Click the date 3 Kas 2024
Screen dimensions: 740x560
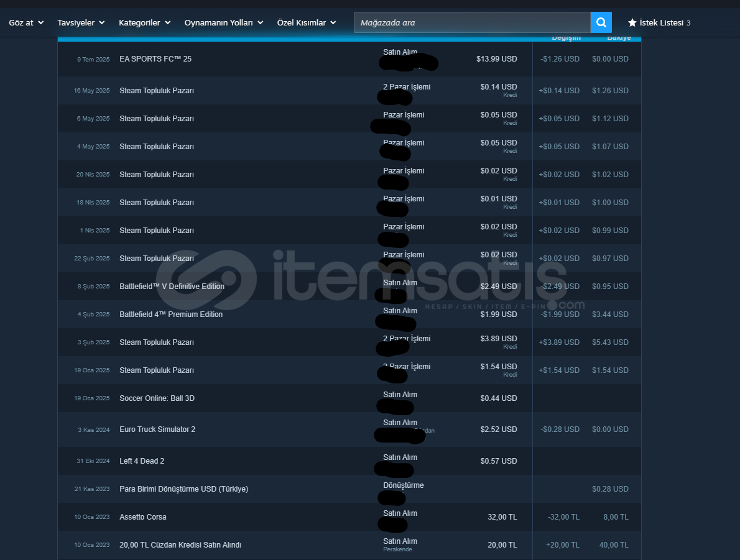(93, 430)
